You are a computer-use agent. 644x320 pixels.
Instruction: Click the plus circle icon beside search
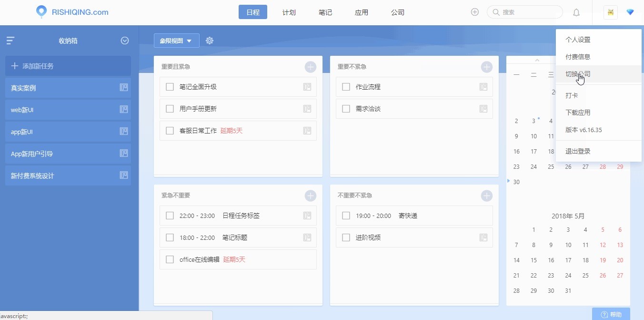[474, 12]
